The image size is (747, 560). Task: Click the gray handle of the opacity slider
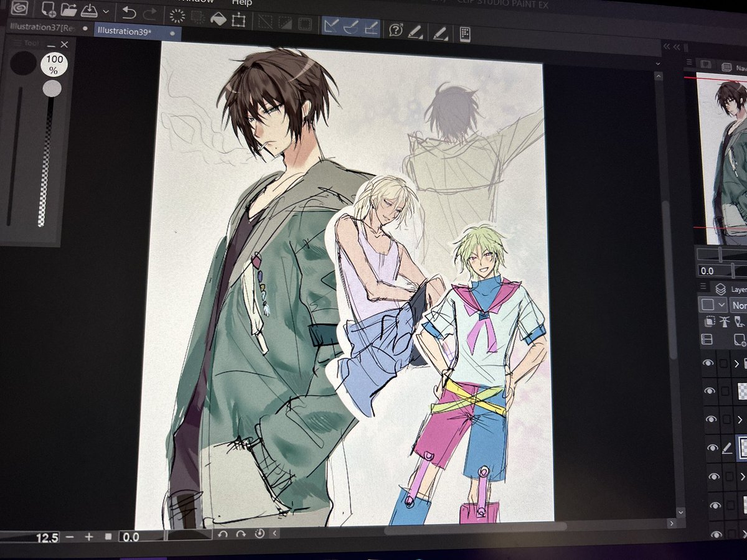(x=52, y=89)
